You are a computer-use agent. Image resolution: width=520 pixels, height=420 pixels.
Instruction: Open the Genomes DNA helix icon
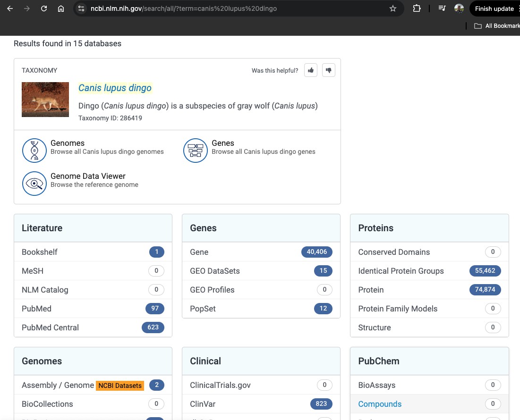34,151
